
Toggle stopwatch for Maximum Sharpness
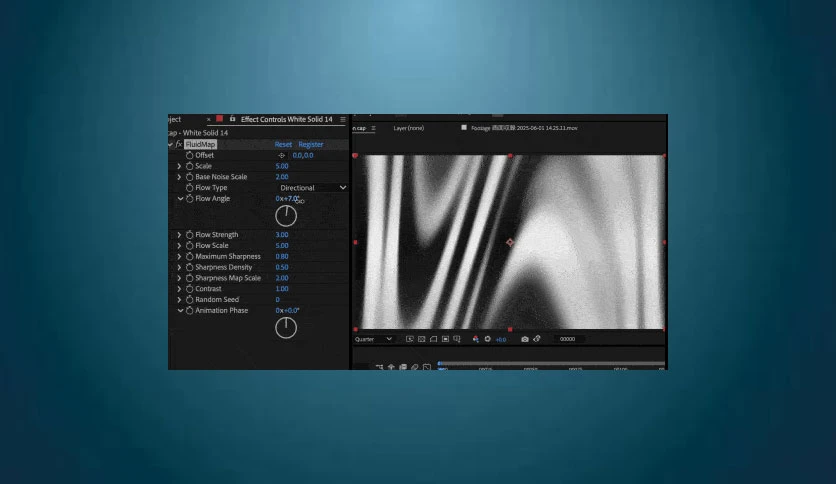point(189,256)
